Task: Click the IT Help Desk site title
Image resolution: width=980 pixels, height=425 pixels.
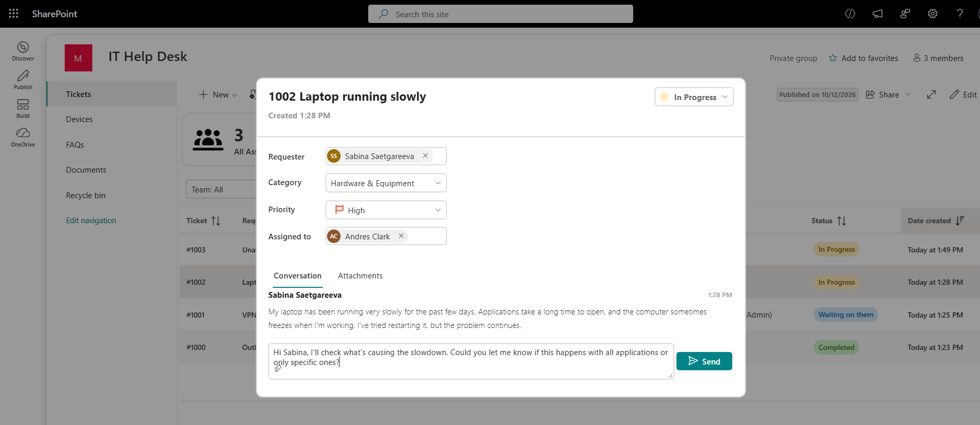Action: pyautogui.click(x=148, y=56)
